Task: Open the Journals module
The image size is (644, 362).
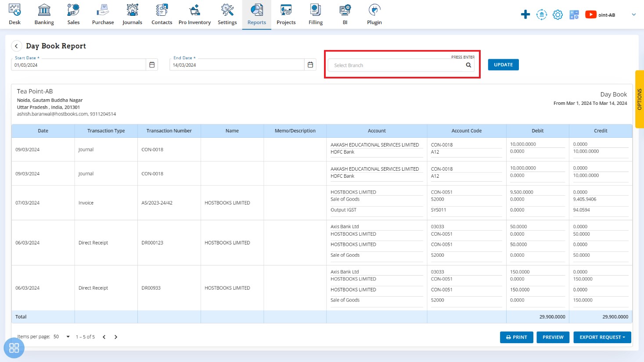Action: coord(132,14)
